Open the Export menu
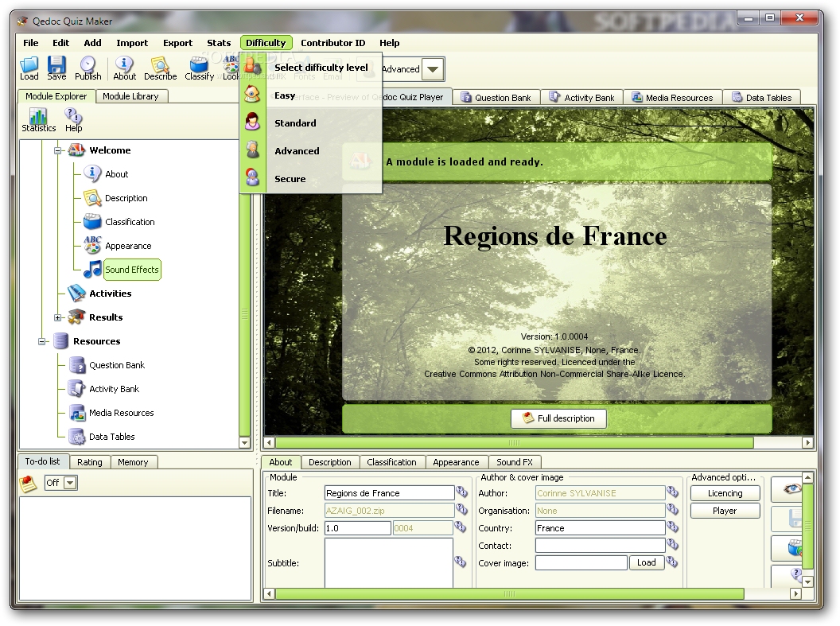Screen dimensions: 840x626 tap(177, 43)
